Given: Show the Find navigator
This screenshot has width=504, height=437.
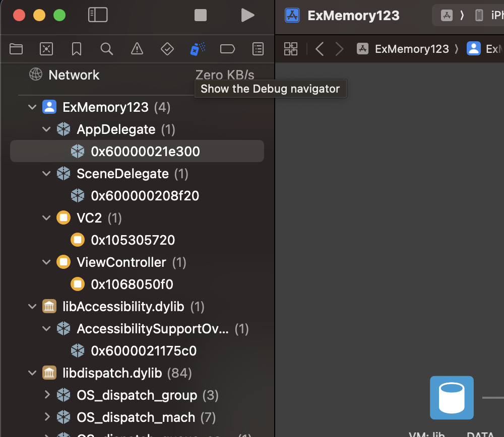Looking at the screenshot, I should point(107,49).
